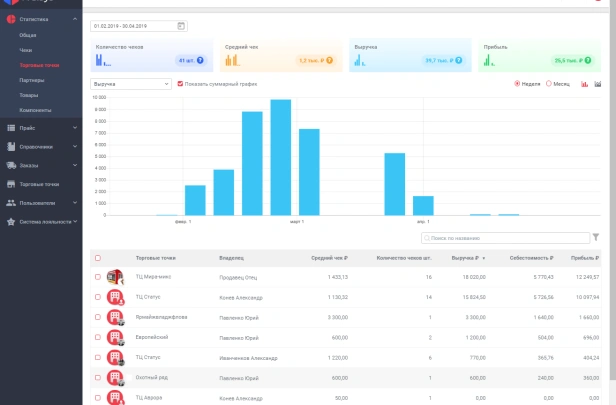Open Партнеры statistics submenu item

point(31,80)
